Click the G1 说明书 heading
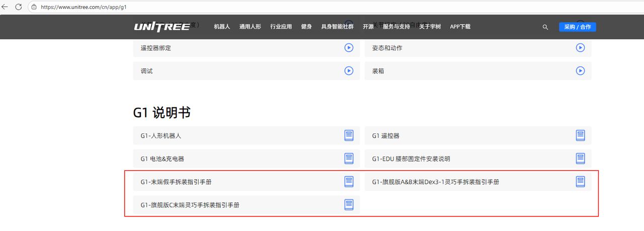 point(162,112)
